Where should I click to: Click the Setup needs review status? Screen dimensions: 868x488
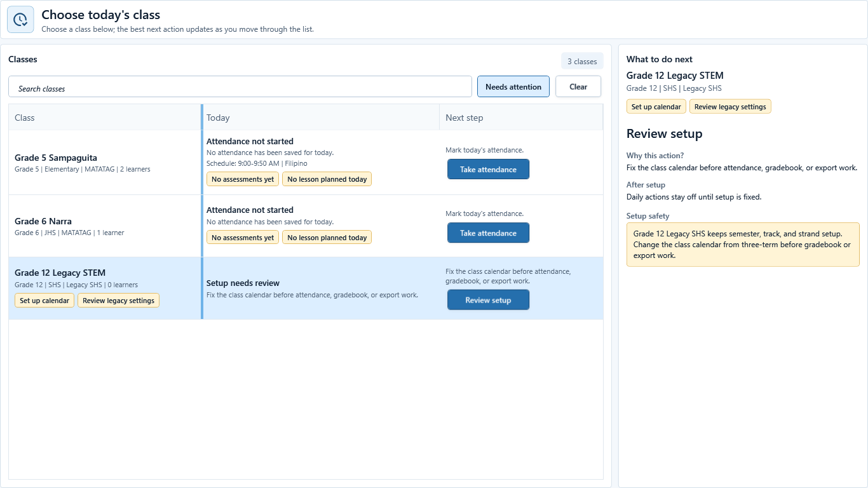click(243, 283)
